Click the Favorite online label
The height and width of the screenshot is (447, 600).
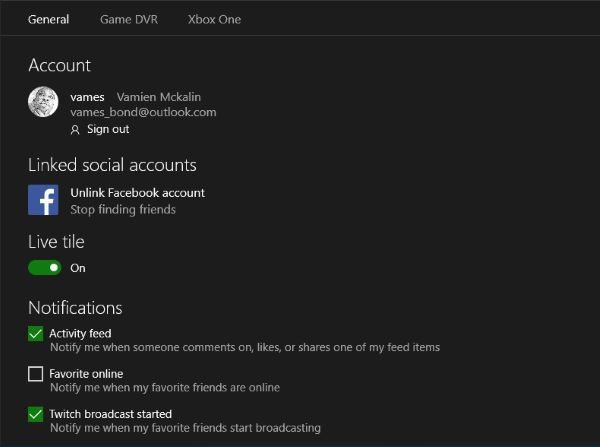point(86,374)
